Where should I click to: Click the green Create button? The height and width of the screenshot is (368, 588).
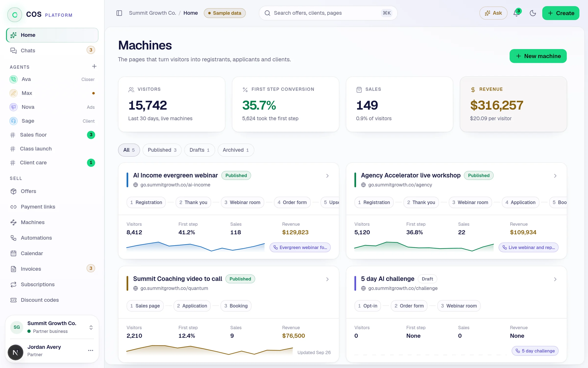(561, 13)
